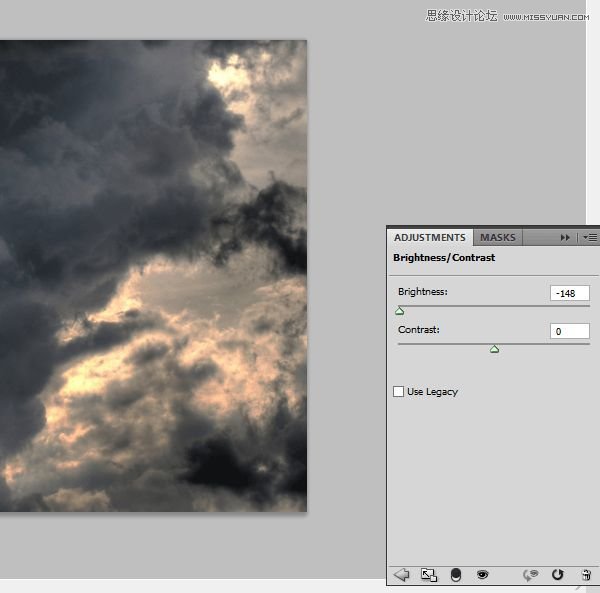The width and height of the screenshot is (600, 593).
Task: Click the Brightness label
Action: (423, 292)
